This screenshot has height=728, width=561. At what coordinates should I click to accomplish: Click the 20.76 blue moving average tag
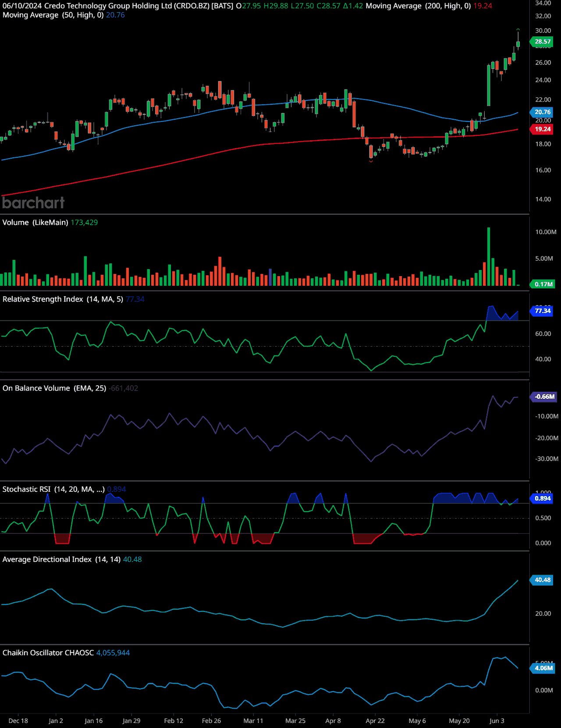[x=542, y=112]
